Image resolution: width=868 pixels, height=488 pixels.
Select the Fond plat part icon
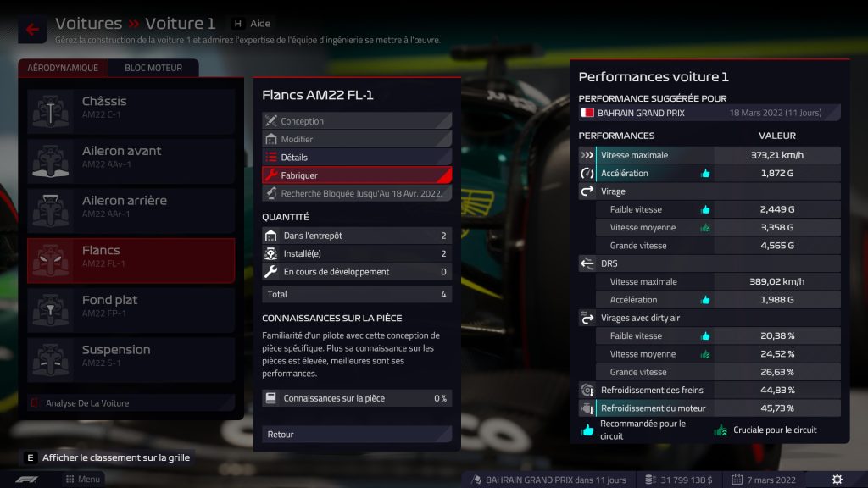pos(50,309)
